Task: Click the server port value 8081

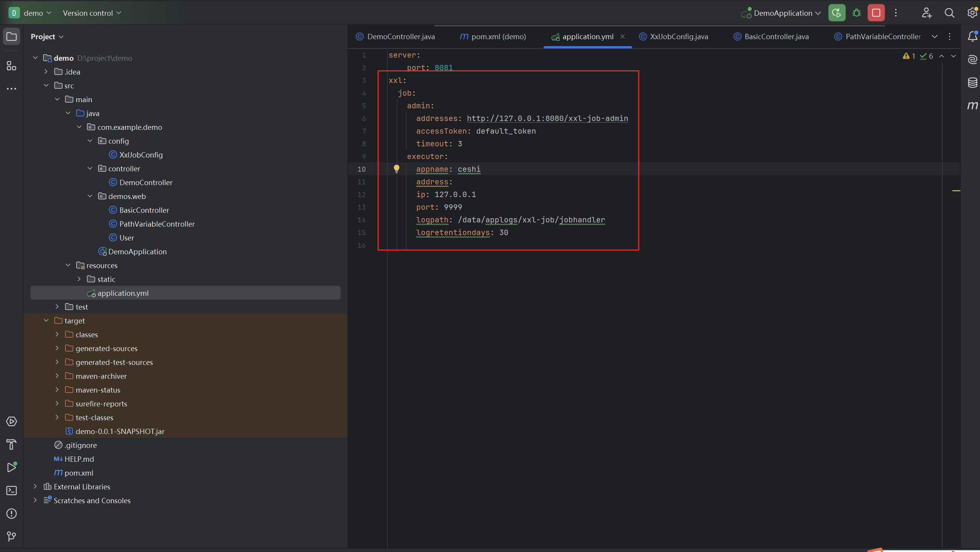Action: pyautogui.click(x=443, y=68)
